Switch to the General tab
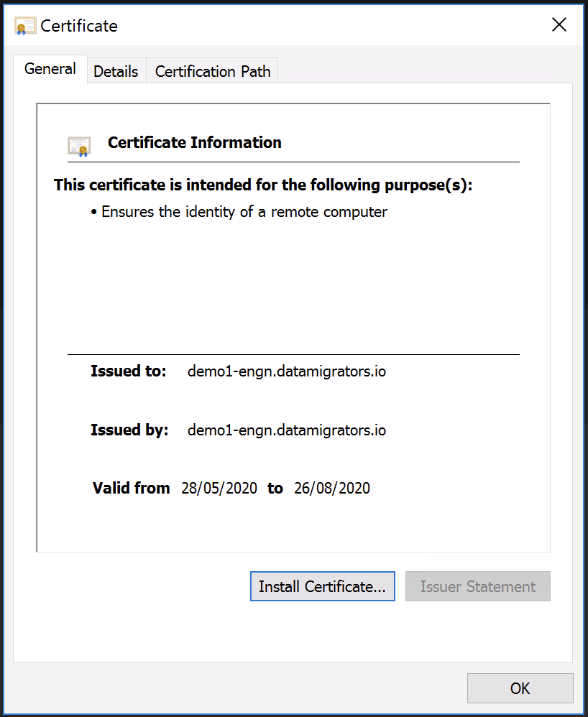 click(x=50, y=70)
